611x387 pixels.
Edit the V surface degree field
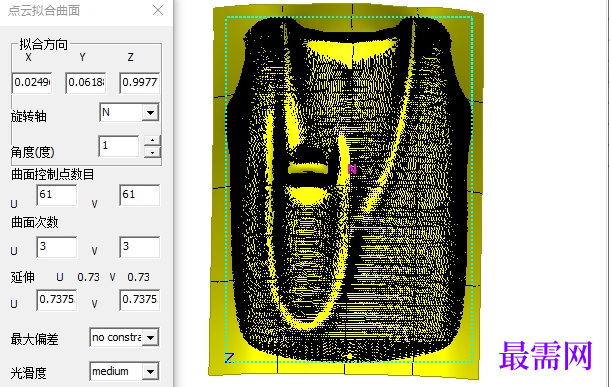pos(140,247)
